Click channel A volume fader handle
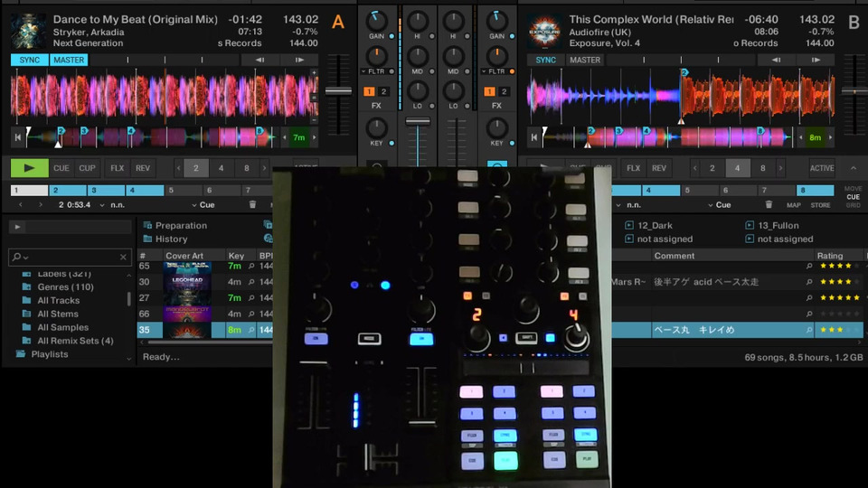 pyautogui.click(x=418, y=121)
